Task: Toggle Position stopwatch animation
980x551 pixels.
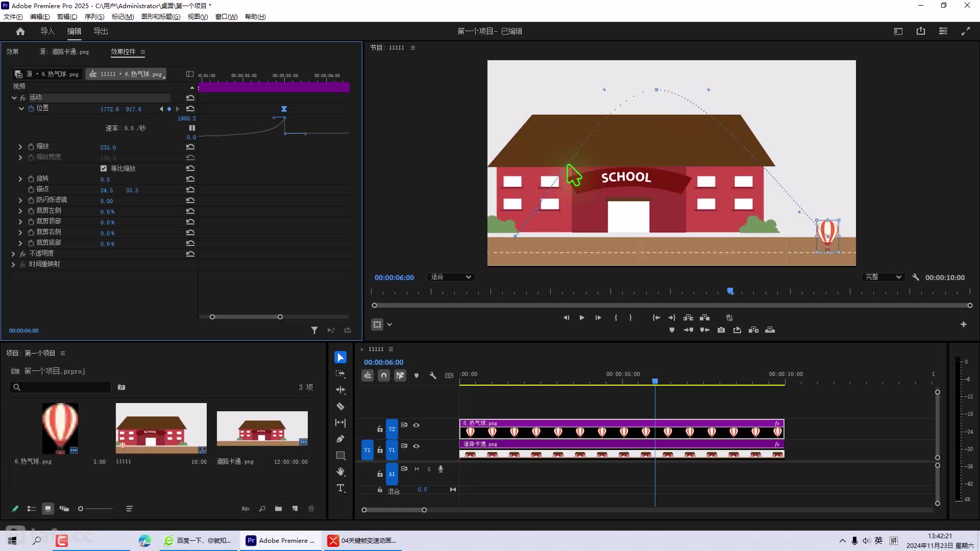Action: (31, 109)
